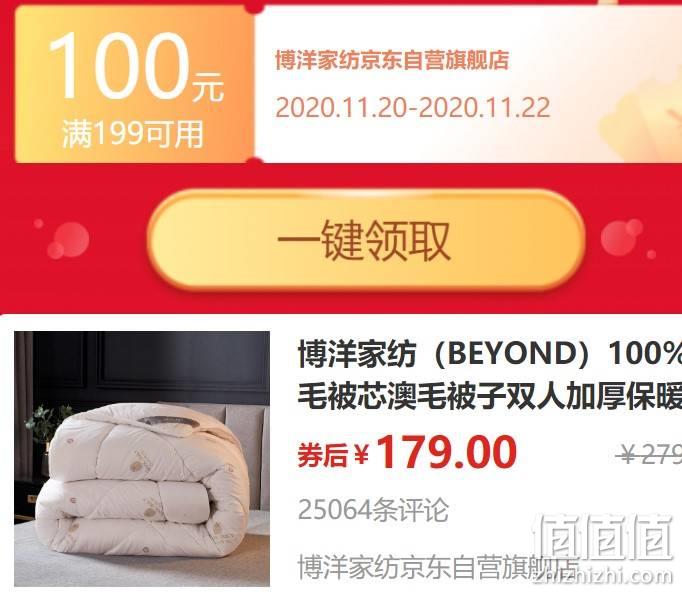Select the 100元 coupon amount panel
The height and width of the screenshot is (593, 682).
[134, 84]
